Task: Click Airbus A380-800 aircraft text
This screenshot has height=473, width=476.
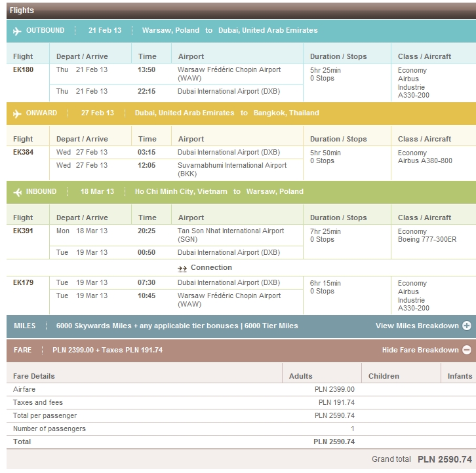Action: tap(425, 161)
